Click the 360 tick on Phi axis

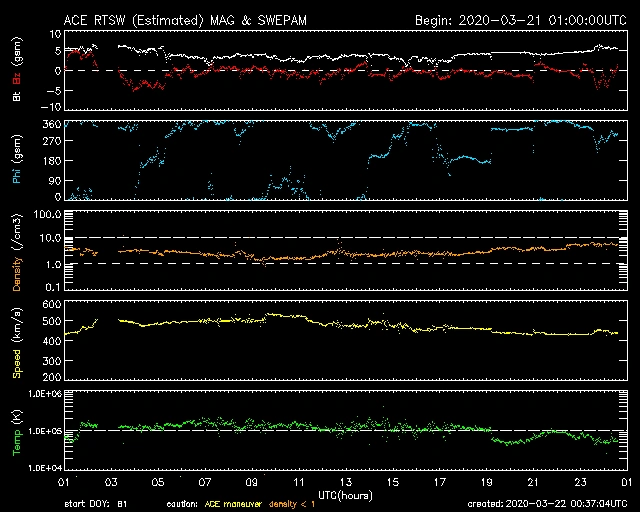click(45, 124)
